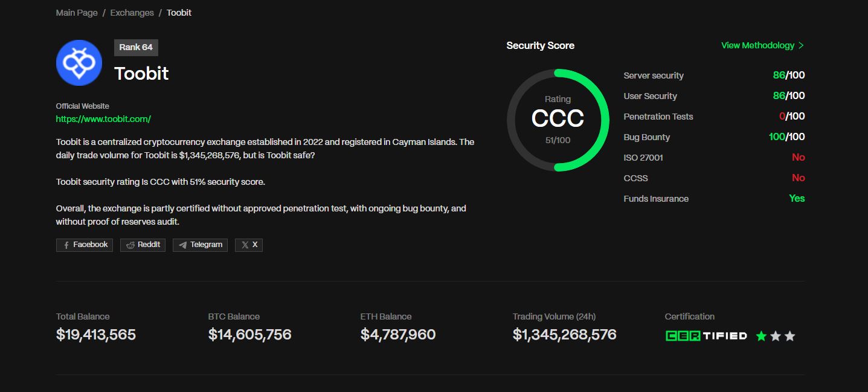Click the green certification star

[761, 336]
